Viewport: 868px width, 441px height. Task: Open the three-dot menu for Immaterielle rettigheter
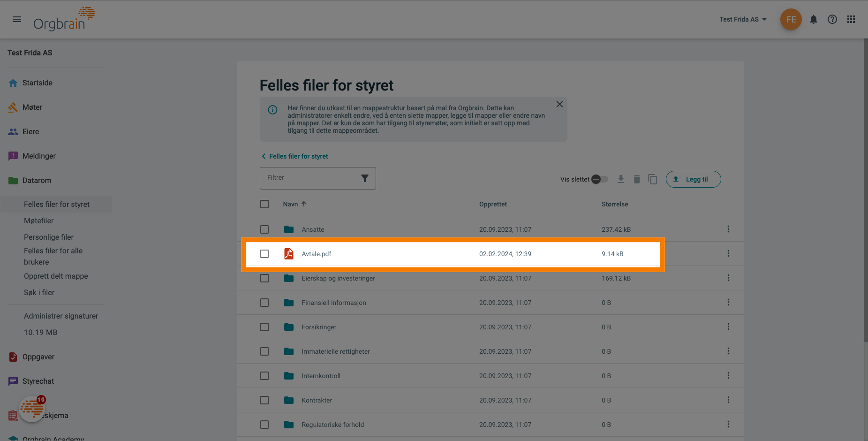[728, 351]
